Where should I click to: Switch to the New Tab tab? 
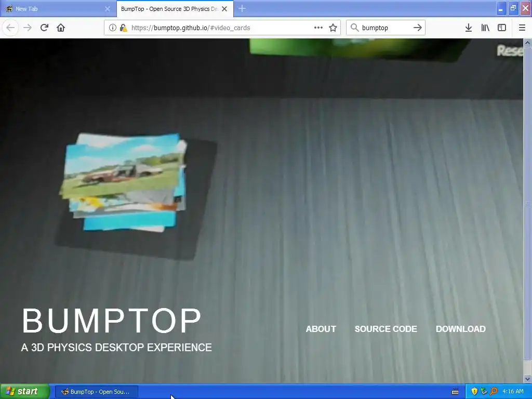pos(58,9)
